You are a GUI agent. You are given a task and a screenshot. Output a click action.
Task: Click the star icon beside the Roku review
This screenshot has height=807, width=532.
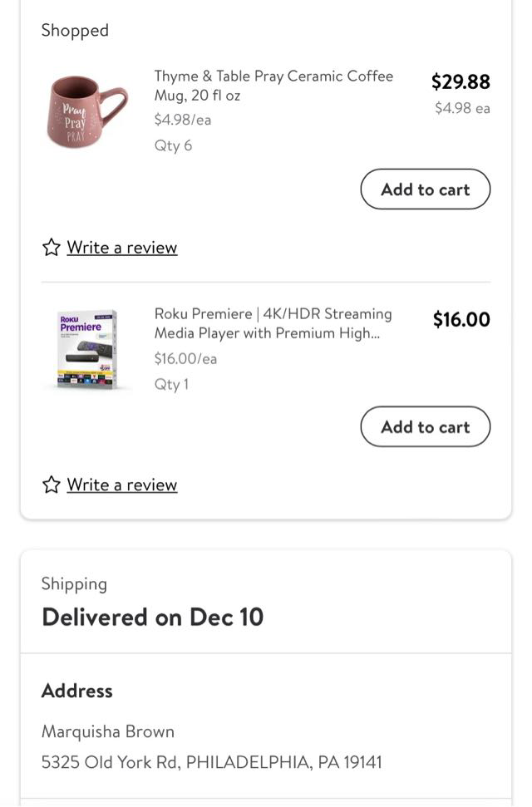(x=52, y=485)
